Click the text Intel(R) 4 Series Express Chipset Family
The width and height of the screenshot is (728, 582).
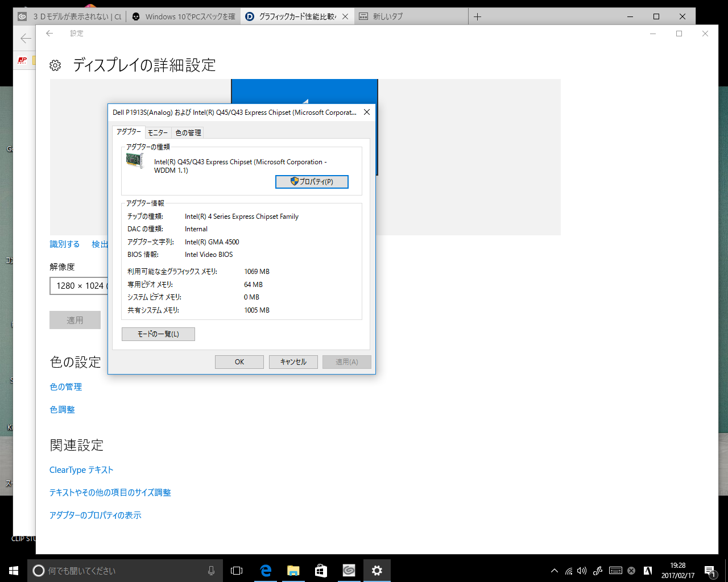pyautogui.click(x=242, y=217)
